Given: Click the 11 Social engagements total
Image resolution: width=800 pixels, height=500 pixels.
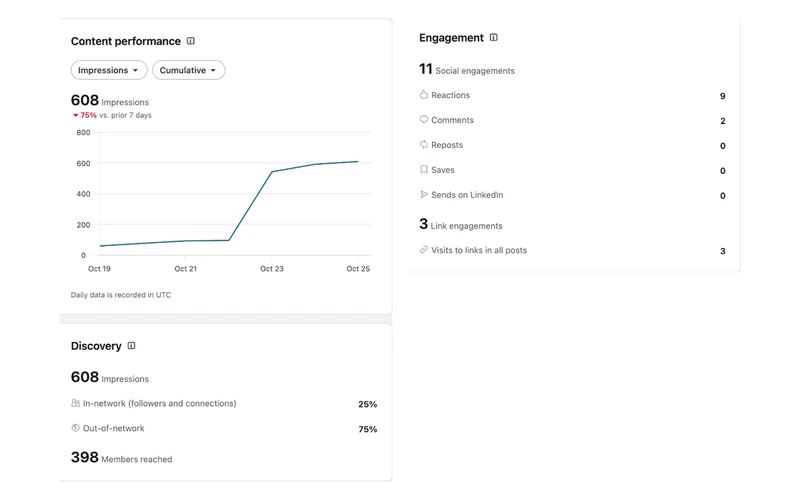Looking at the screenshot, I should click(467, 69).
